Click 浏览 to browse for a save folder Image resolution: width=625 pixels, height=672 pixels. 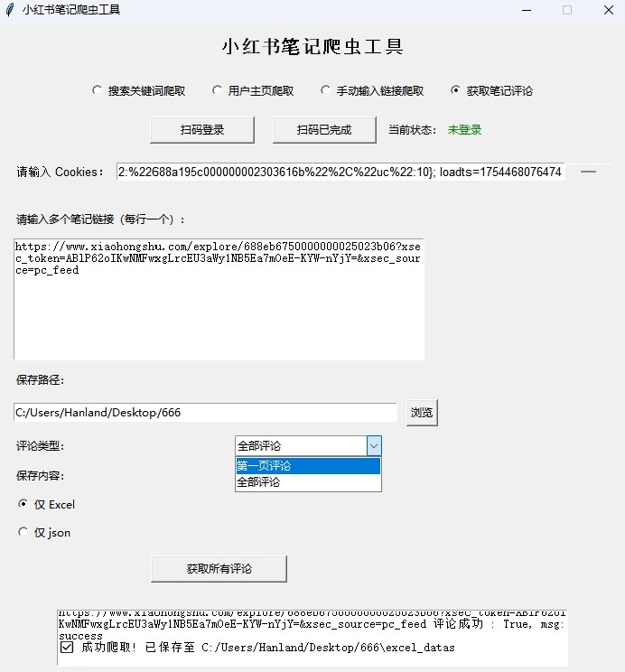pyautogui.click(x=422, y=412)
